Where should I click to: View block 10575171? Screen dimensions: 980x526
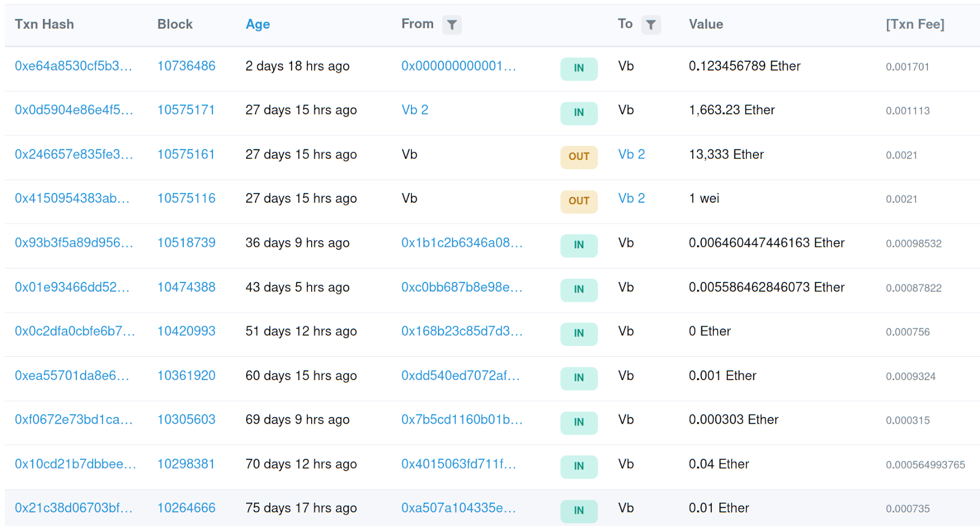pos(186,110)
